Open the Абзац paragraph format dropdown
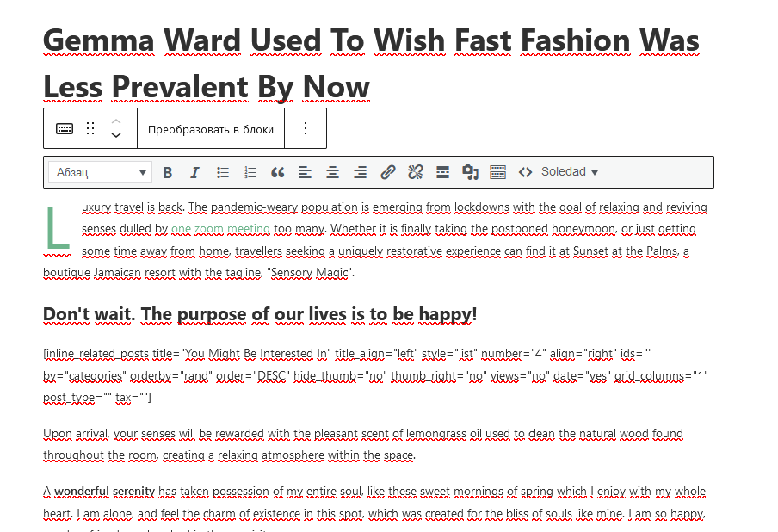 tap(100, 172)
